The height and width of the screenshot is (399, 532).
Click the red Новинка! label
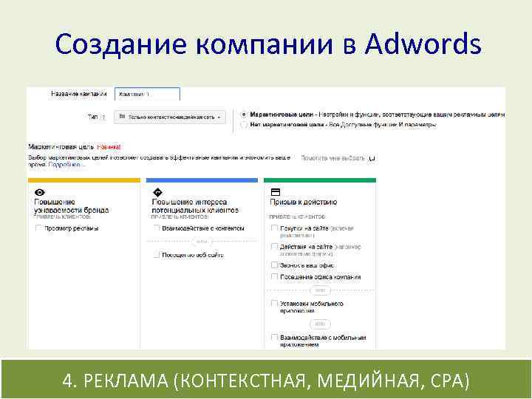coord(109,147)
